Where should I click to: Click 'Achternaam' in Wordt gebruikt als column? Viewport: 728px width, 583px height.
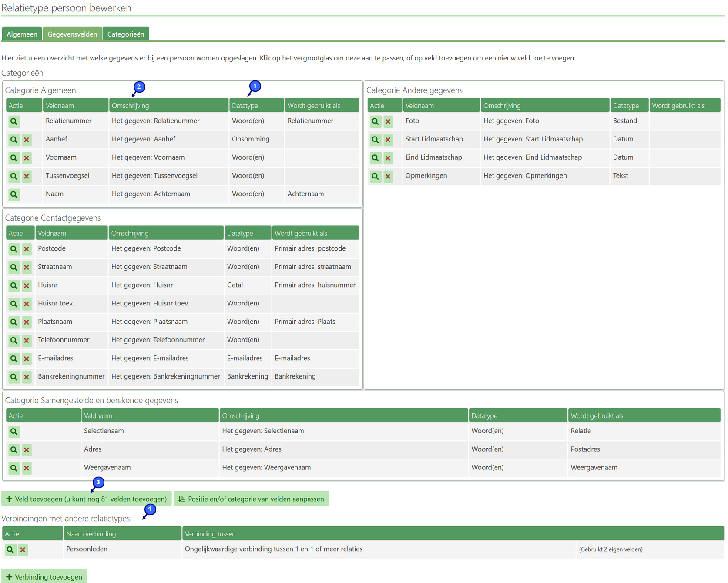(305, 194)
